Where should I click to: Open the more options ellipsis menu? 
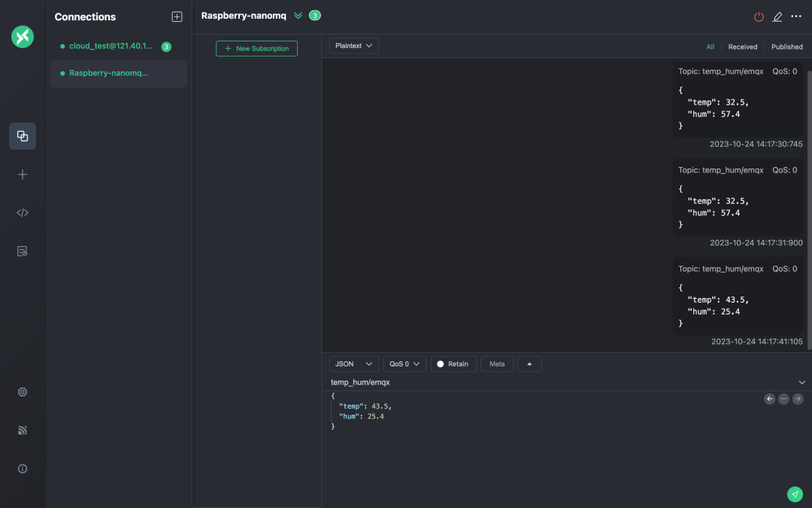(x=796, y=17)
